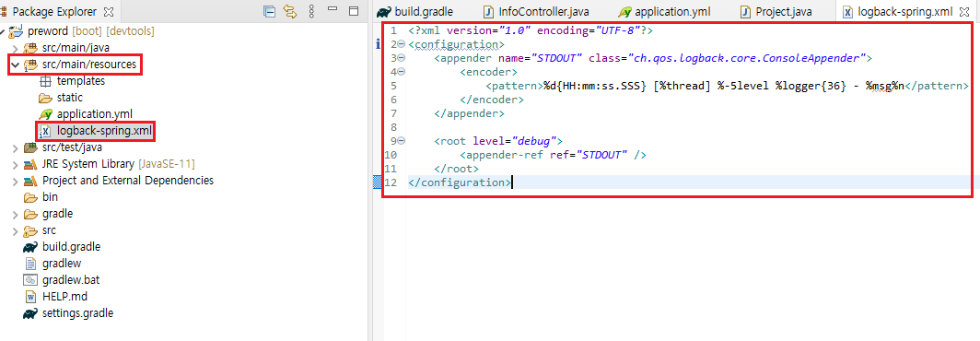Minimize the Package Explorer view
980x341 pixels.
333,9
